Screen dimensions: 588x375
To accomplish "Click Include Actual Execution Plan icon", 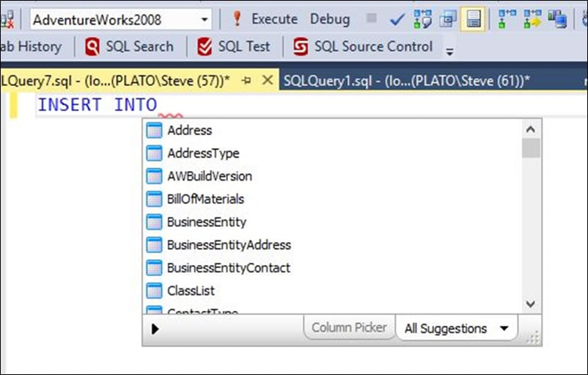I will point(506,19).
